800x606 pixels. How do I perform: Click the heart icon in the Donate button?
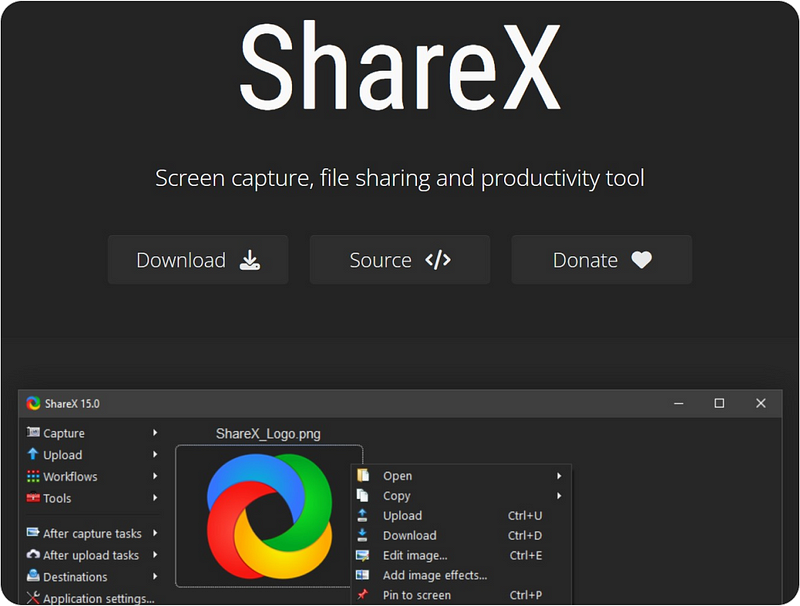[641, 260]
